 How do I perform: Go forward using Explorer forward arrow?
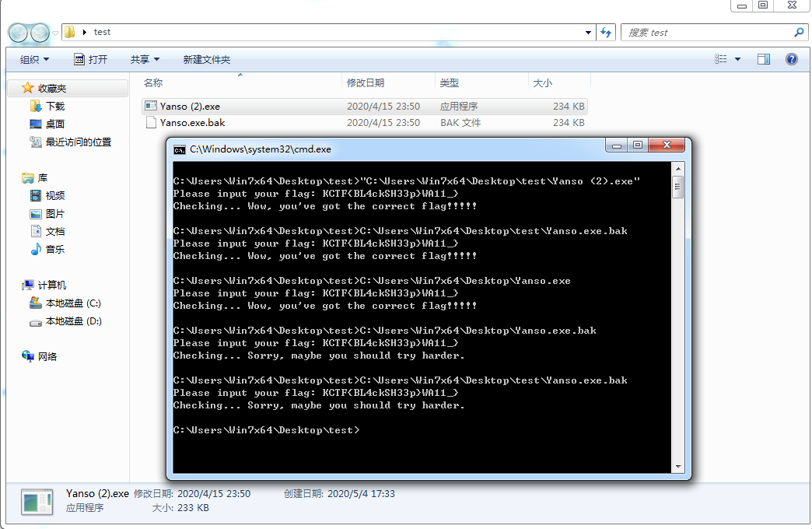(40, 33)
